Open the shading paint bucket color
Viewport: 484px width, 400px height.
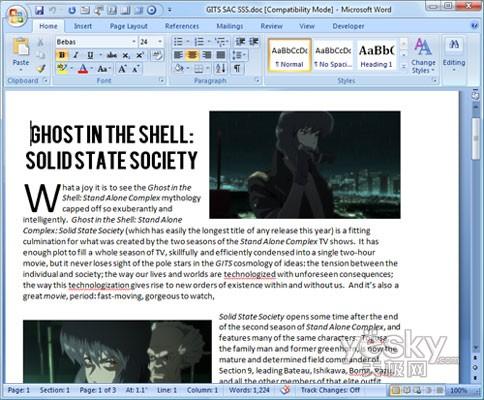(x=179, y=69)
